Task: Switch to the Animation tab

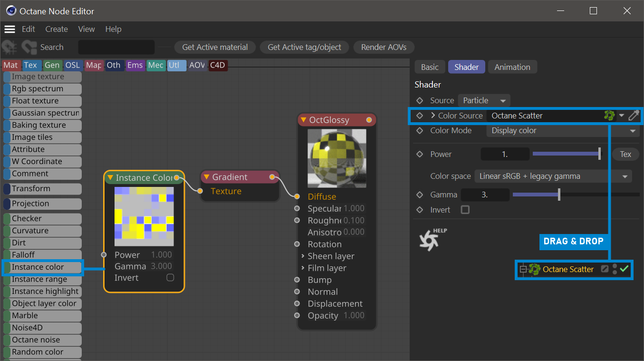Action: click(512, 67)
